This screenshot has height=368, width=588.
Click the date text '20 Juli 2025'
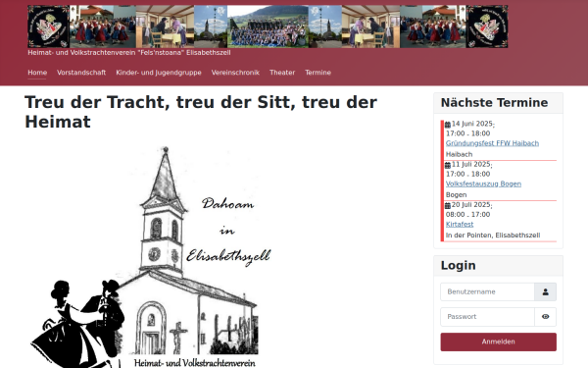click(x=471, y=205)
